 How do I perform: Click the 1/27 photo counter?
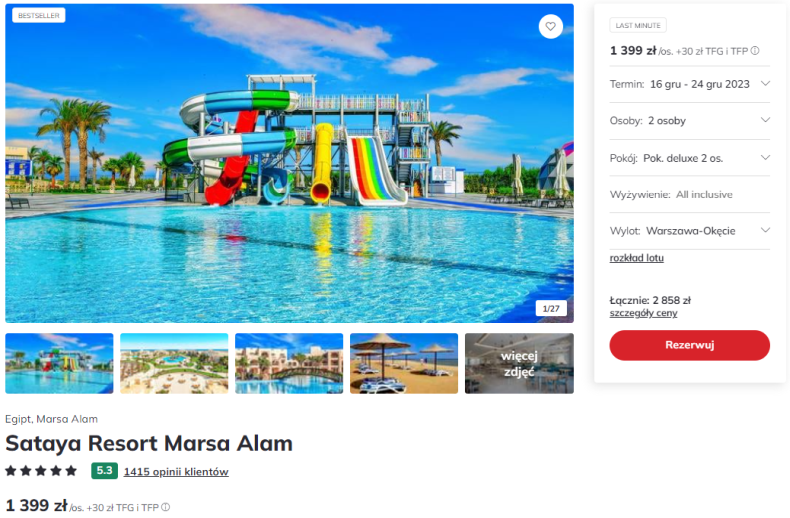coord(551,308)
